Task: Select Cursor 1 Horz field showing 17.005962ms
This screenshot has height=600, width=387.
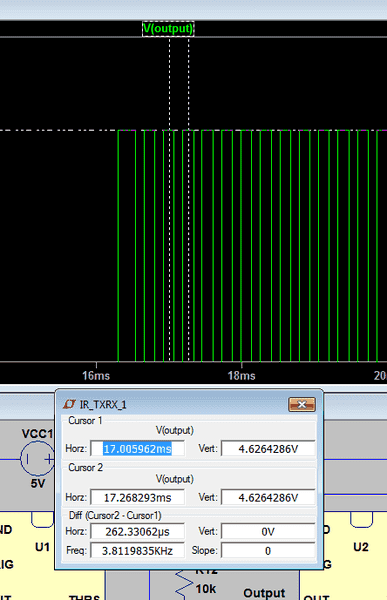Action: tap(137, 448)
